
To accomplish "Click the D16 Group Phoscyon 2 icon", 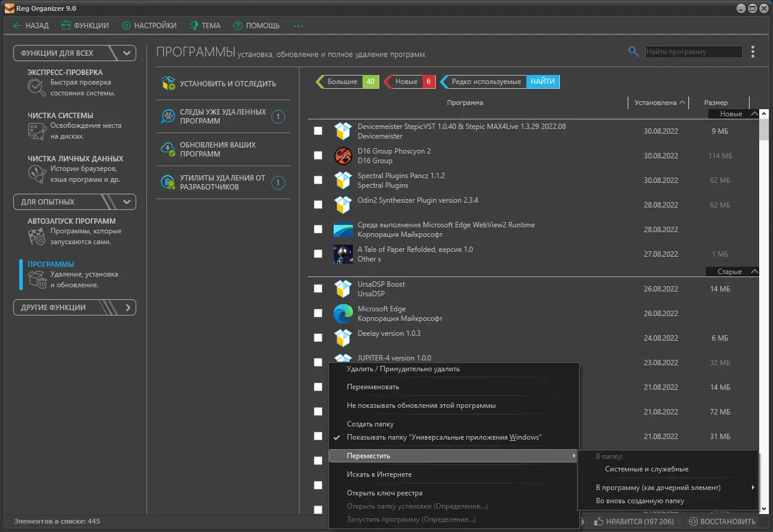I will coord(343,156).
